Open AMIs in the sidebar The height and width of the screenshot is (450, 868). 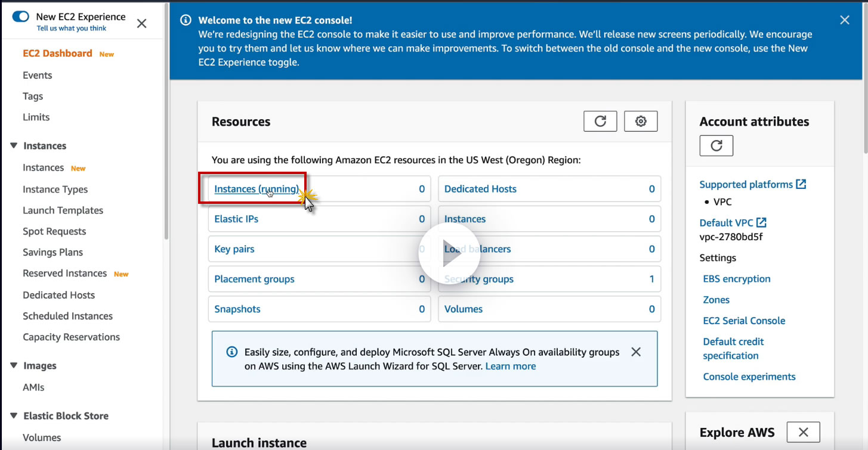(33, 387)
